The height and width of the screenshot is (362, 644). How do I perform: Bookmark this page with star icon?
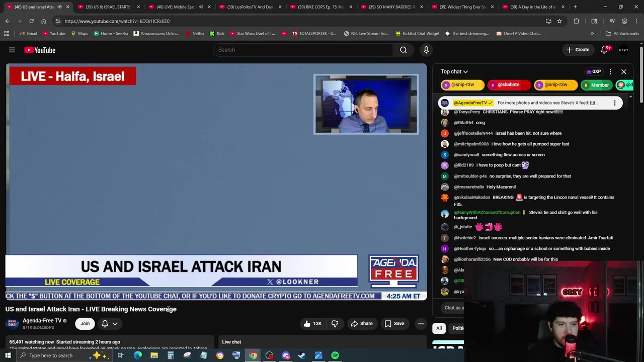(559, 21)
